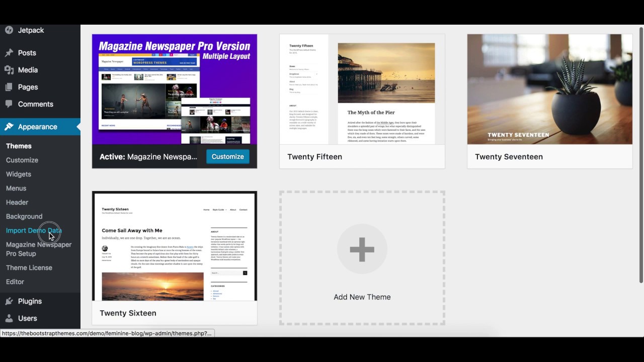Click Import Demo Data link
The width and height of the screenshot is (644, 362).
point(34,230)
